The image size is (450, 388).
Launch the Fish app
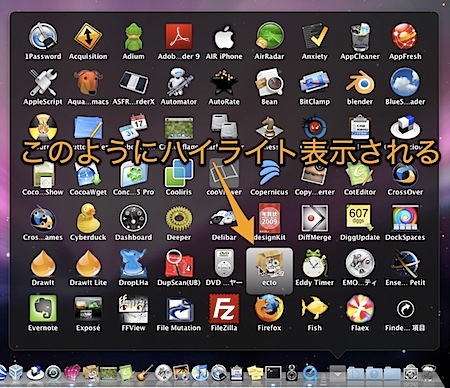pos(315,309)
